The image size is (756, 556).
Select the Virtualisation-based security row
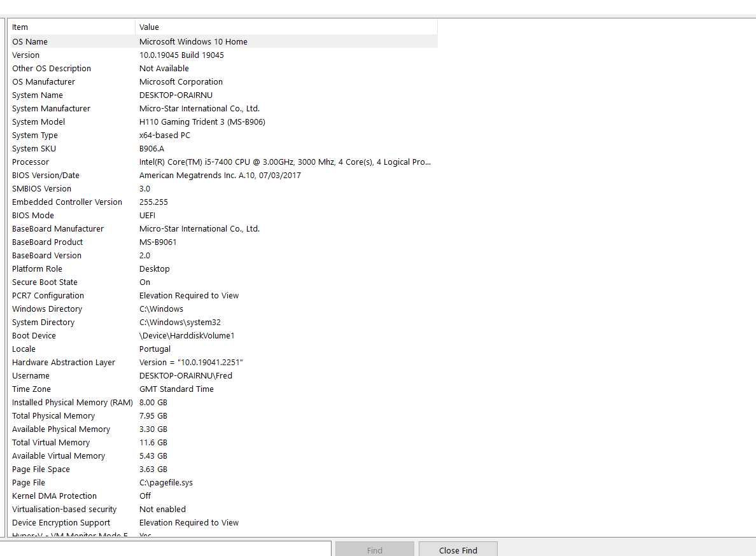[x=223, y=510]
